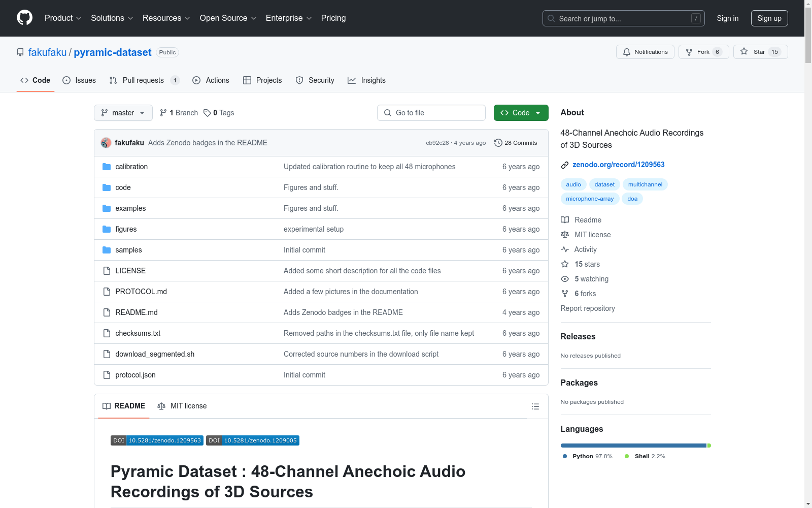
Task: Click the pulse icon beside Activity
Action: pos(565,249)
